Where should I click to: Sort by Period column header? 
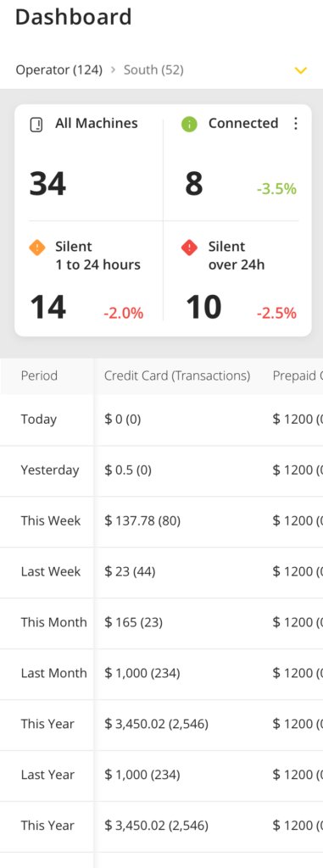click(39, 376)
